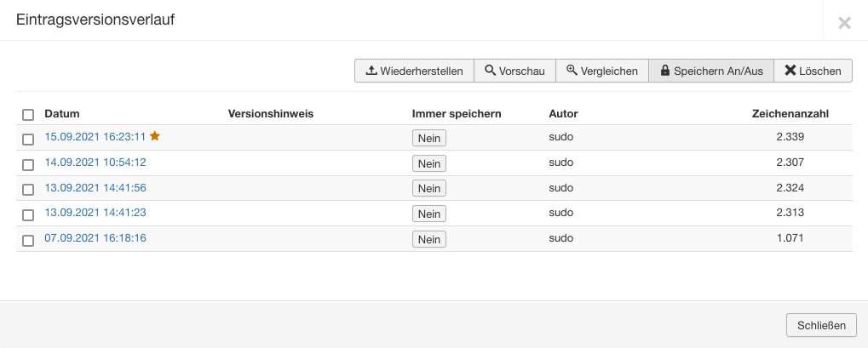Close the dialog with the X icon

pos(844,23)
